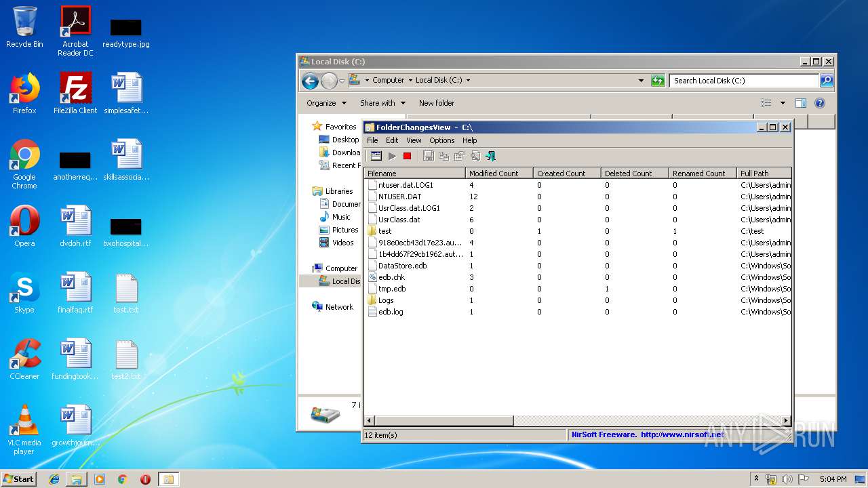Click the Save selected items floppy icon
Screen dimensions: 868x488
428,156
